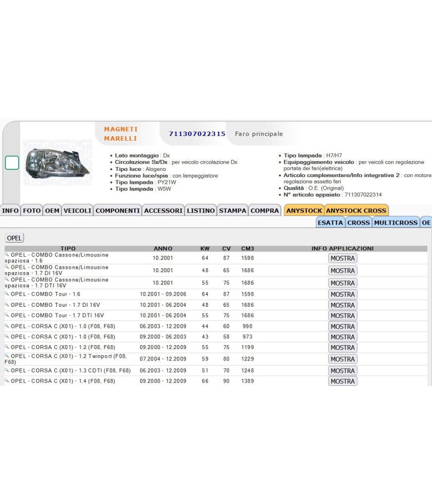Click the 'Faro principale' product description
The width and height of the screenshot is (432, 504).
coord(259,134)
